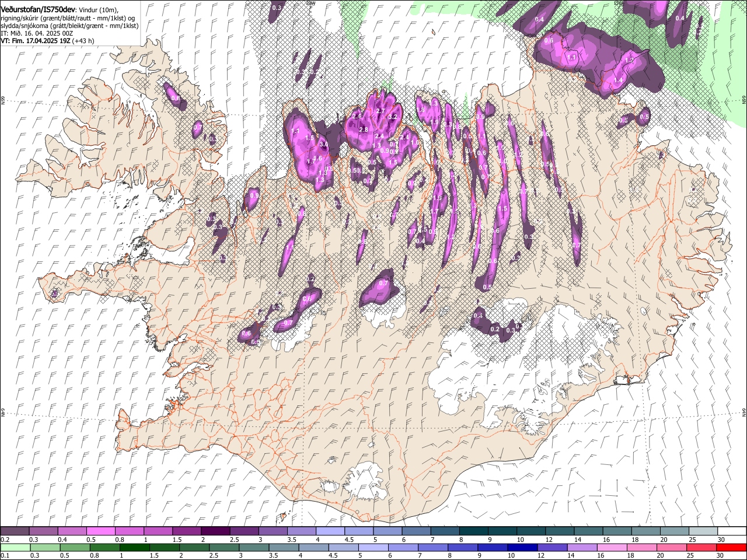Click the dark teal snow swatch 8 to 9
Screen dimensions: 747x560
coord(473,531)
